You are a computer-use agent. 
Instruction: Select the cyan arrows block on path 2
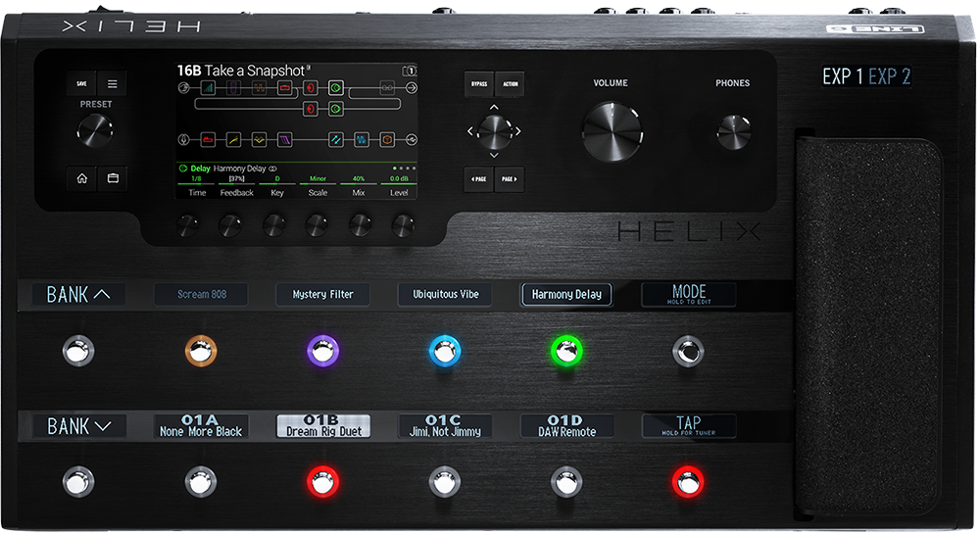(335, 140)
